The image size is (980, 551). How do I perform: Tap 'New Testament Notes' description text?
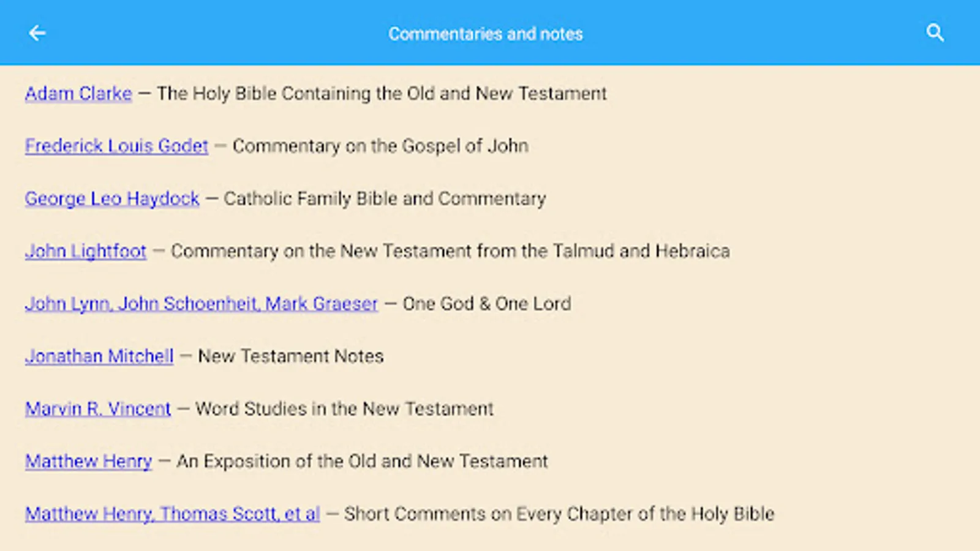tap(291, 356)
